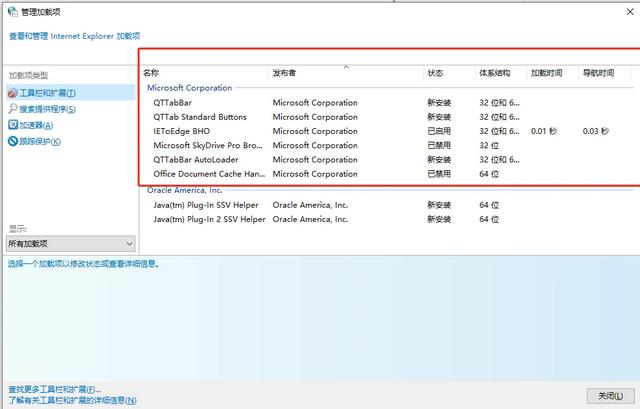
Task: Click the 32 位 cell of Microsoft SkyDrive Pro
Action: pyautogui.click(x=489, y=145)
